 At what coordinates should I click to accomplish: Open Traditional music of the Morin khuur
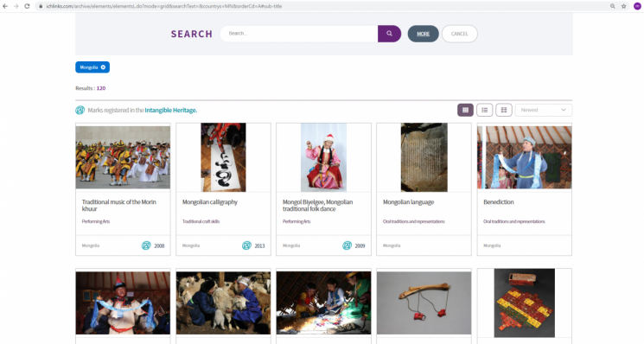point(119,205)
